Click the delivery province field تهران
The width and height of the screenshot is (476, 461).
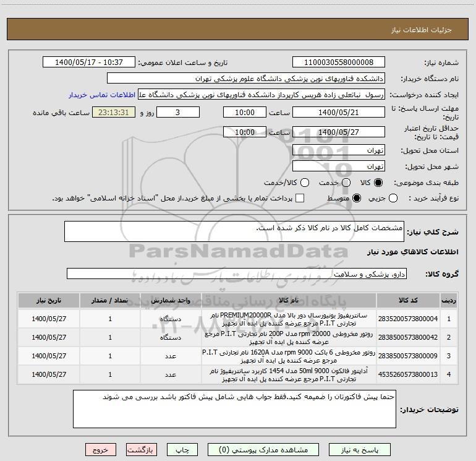pos(339,150)
